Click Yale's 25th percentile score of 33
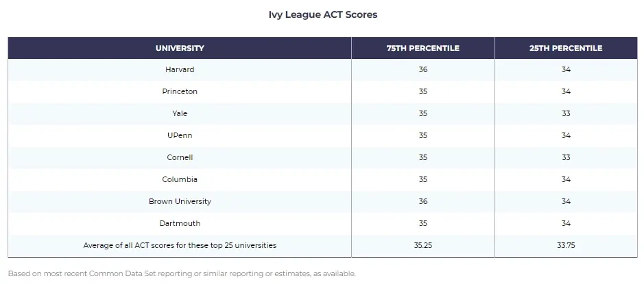This screenshot has height=283, width=644. coord(565,114)
